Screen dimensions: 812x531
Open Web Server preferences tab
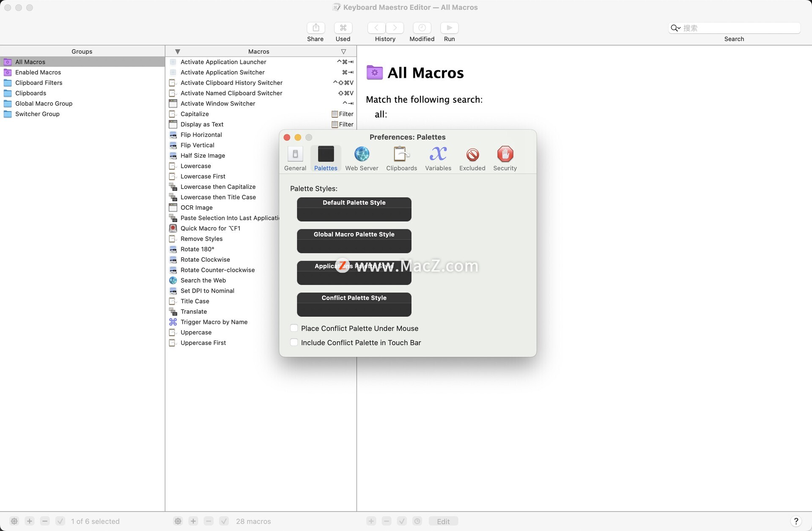[x=362, y=159]
